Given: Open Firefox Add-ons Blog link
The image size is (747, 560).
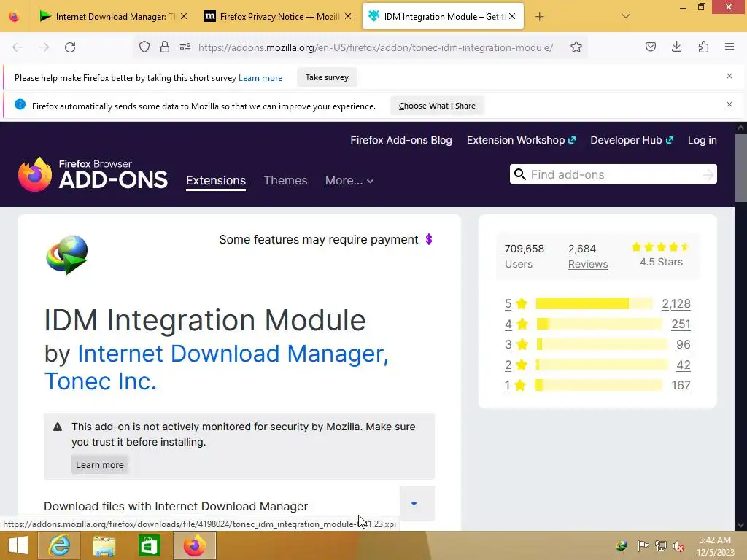Looking at the screenshot, I should pos(401,140).
